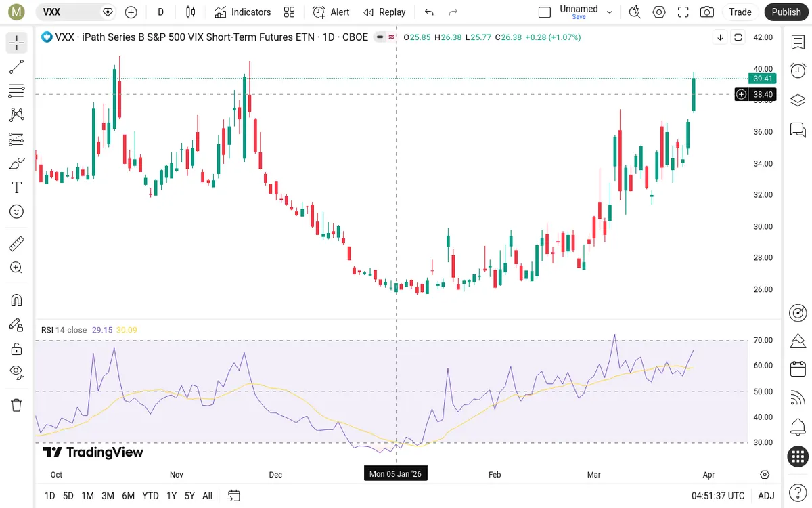This screenshot has height=508, width=812.
Task: Open the screeners radar icon
Action: click(798, 313)
